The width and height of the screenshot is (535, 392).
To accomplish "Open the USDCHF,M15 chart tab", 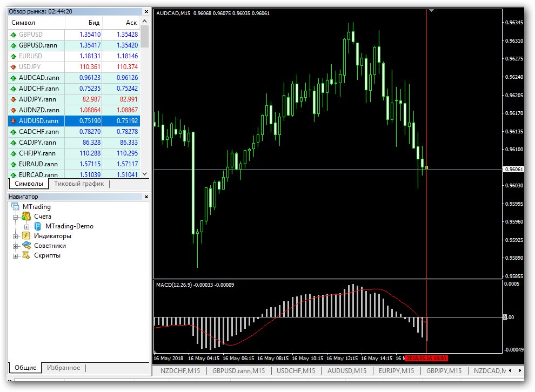I will pos(296,370).
